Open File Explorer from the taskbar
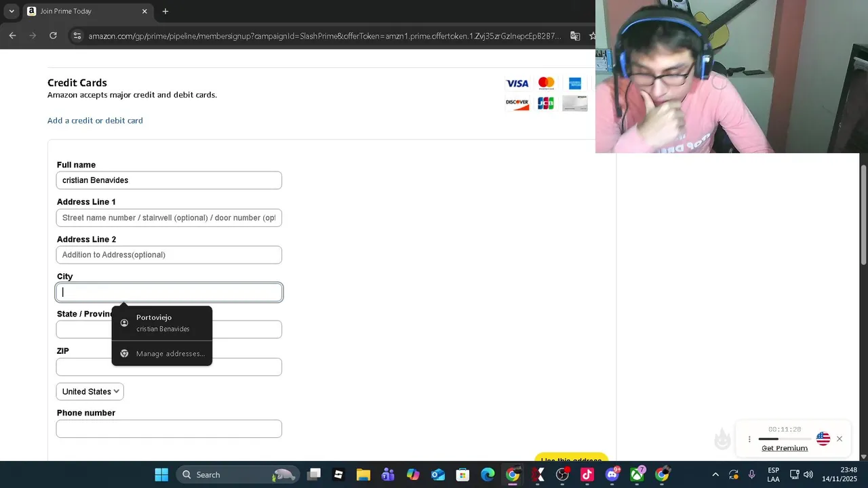This screenshot has height=488, width=868. coord(363,474)
